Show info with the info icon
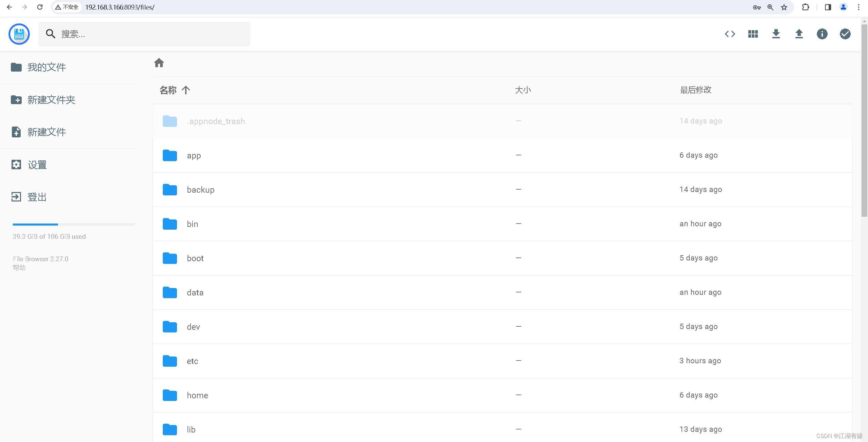 point(822,34)
